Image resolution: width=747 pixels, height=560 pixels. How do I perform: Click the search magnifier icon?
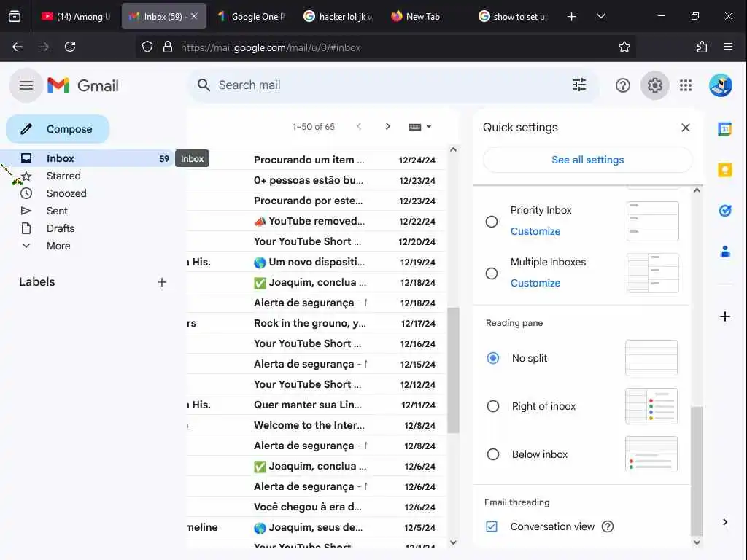204,85
